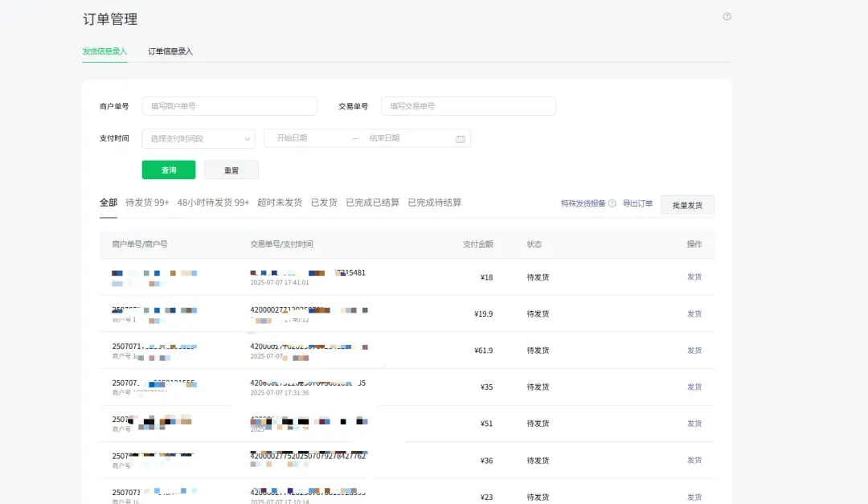This screenshot has width=868, height=504.
Task: Select the 待发货 99+ filter tab
Action: coord(146,202)
